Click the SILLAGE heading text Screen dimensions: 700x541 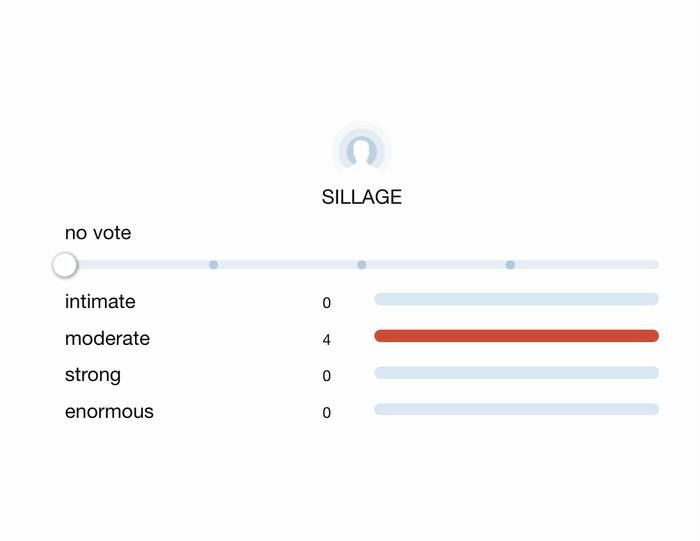(x=361, y=197)
